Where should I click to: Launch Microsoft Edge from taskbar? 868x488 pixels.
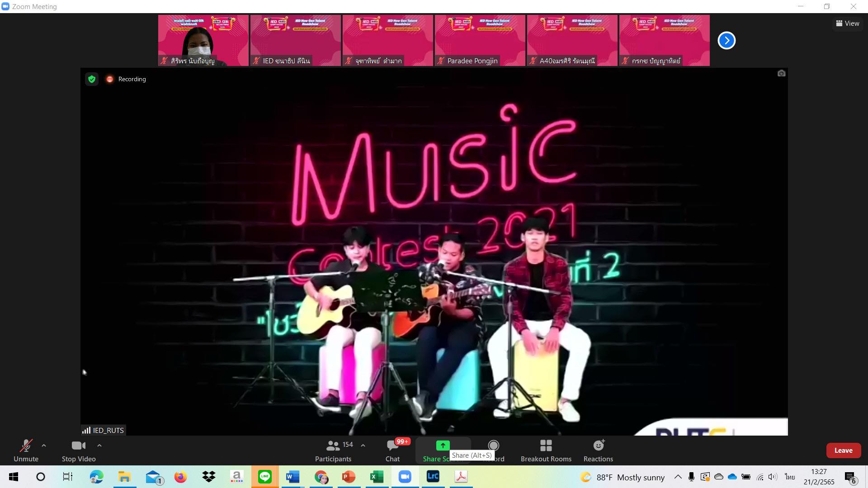[x=96, y=477]
